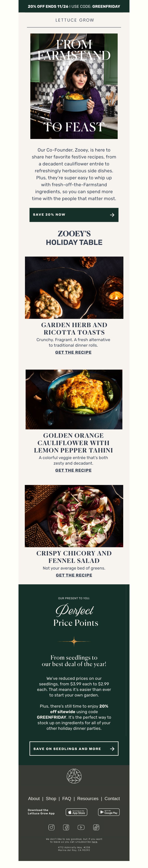Open the Contact footer link

[x=112, y=798]
